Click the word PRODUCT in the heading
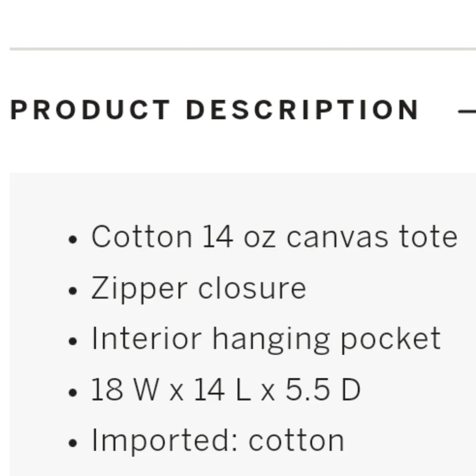 pos(90,110)
